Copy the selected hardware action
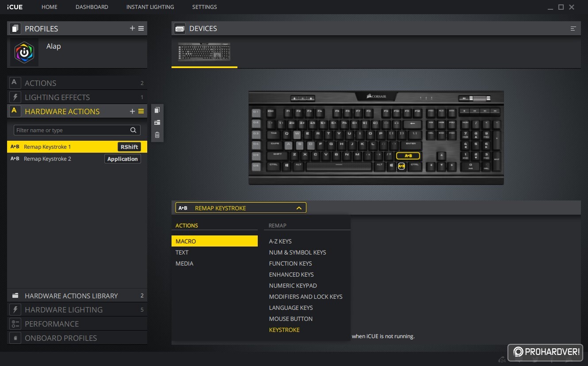 coord(157,110)
